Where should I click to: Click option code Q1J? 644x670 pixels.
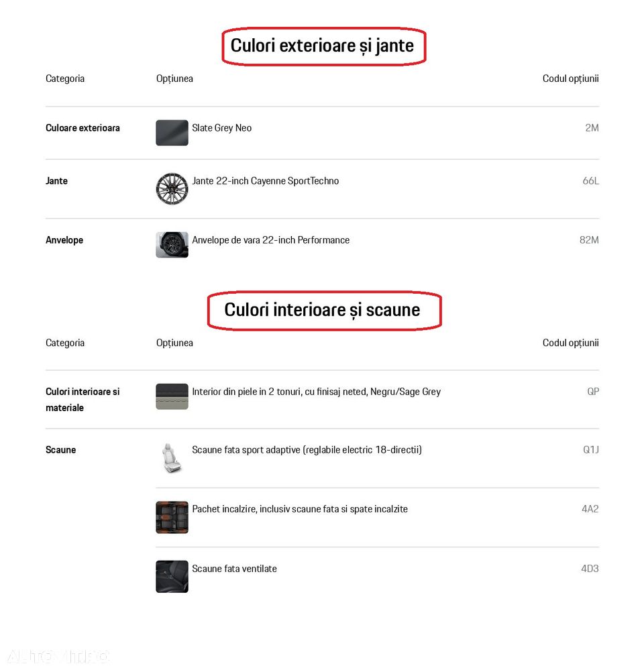(x=590, y=450)
